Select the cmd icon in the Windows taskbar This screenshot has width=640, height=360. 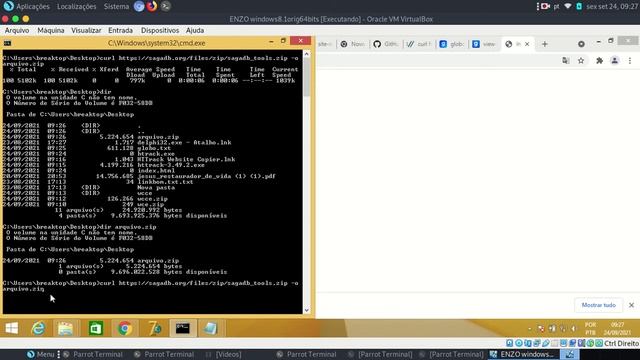coord(182,328)
